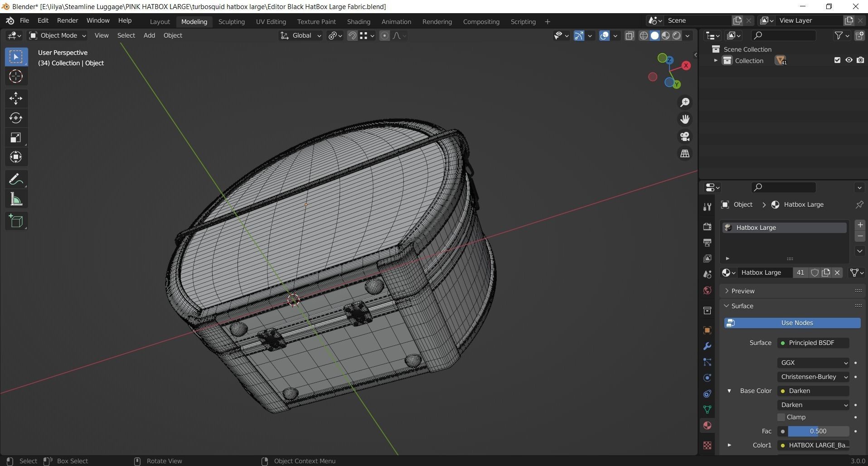Click the Use Nodes button

792,323
